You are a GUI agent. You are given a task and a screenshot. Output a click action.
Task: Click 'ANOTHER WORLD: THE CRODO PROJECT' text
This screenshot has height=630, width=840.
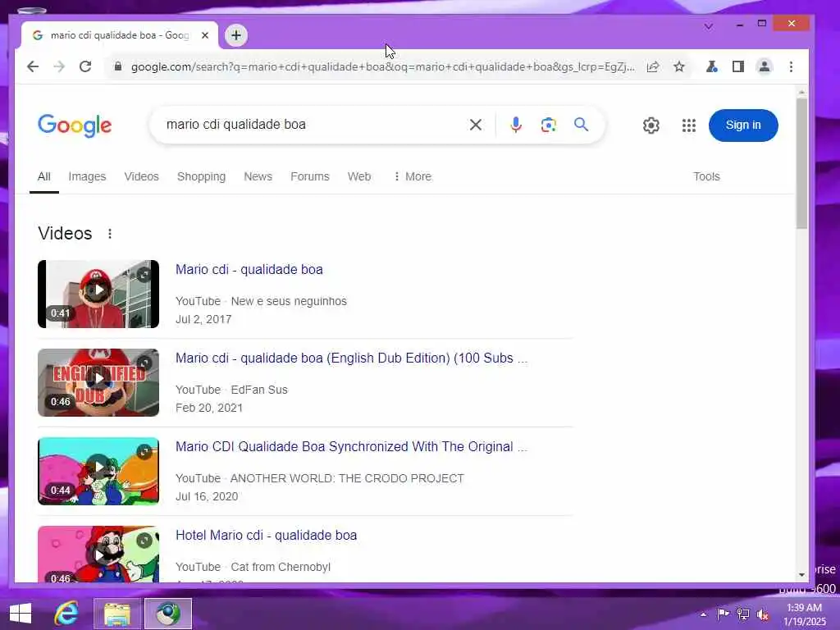[347, 478]
